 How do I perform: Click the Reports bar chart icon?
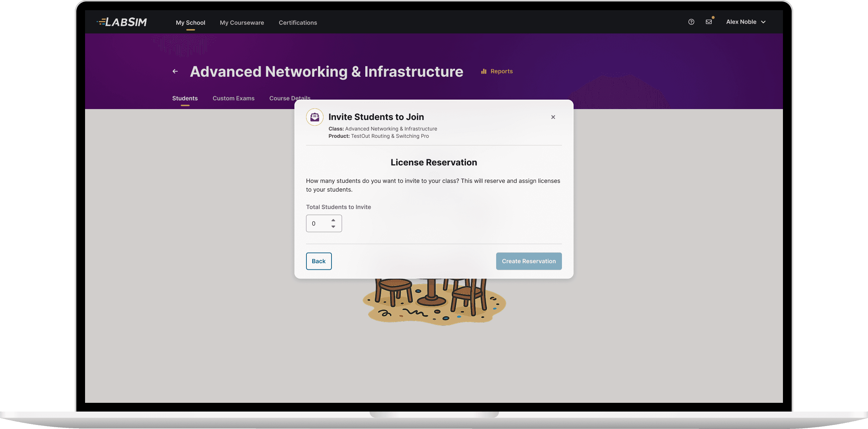pos(483,71)
